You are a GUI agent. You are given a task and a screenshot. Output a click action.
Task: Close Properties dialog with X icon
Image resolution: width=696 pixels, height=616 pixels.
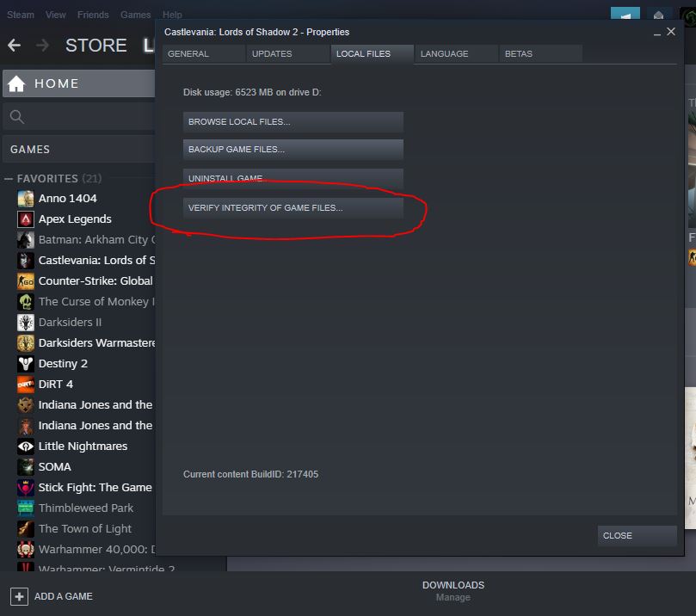tap(671, 32)
